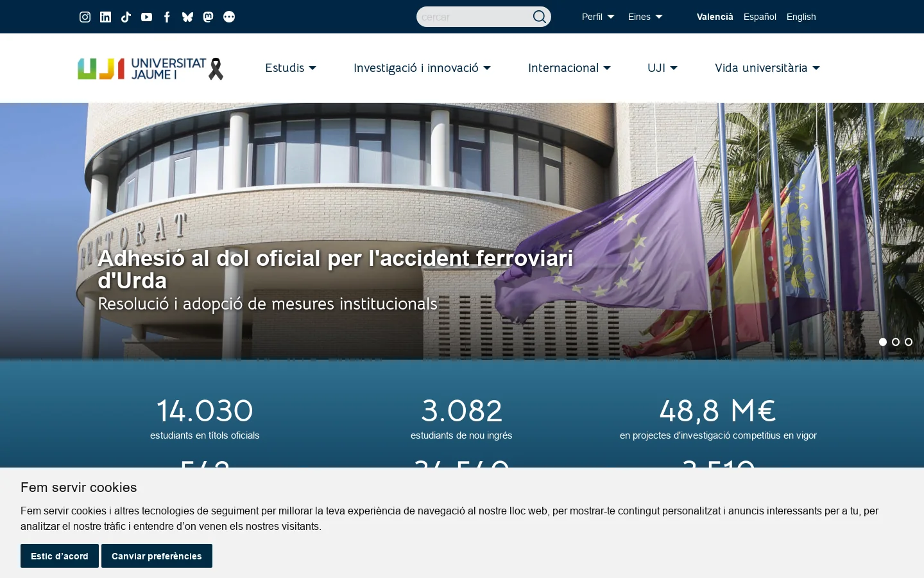Open the Adhesió al dol oficial headline
Viewport: 924px width, 578px height.
point(336,270)
